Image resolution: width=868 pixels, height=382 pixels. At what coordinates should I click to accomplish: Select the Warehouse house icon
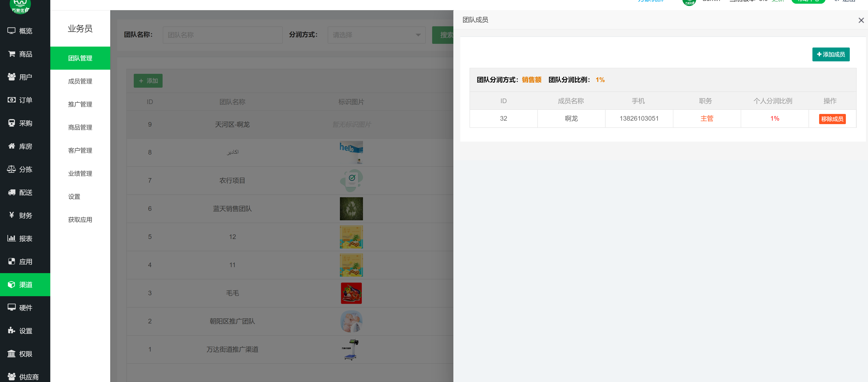click(x=12, y=146)
